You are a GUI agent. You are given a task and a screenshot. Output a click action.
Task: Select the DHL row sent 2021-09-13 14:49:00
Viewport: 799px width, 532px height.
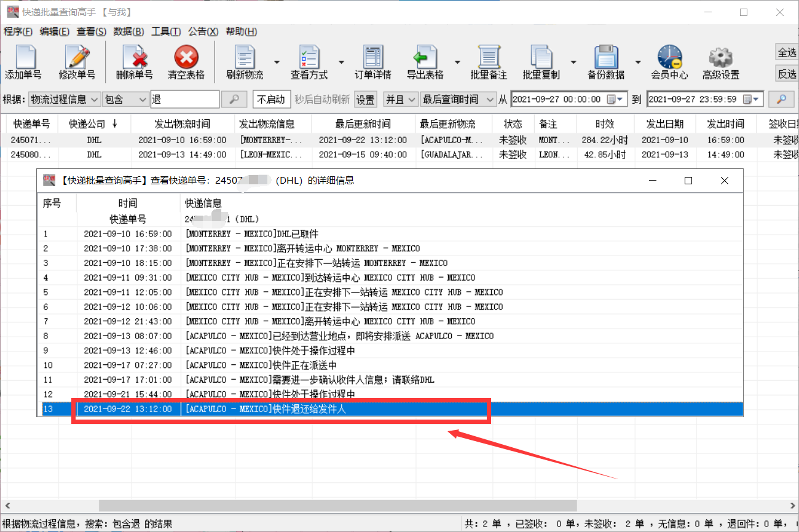point(399,155)
